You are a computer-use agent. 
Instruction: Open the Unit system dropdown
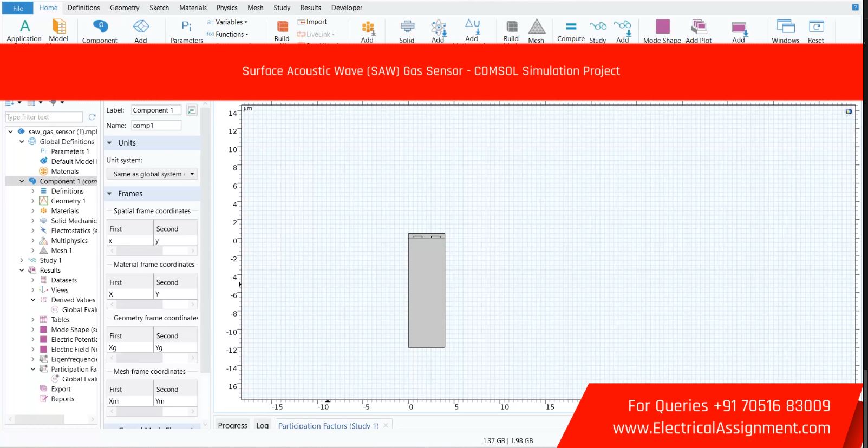click(x=152, y=174)
